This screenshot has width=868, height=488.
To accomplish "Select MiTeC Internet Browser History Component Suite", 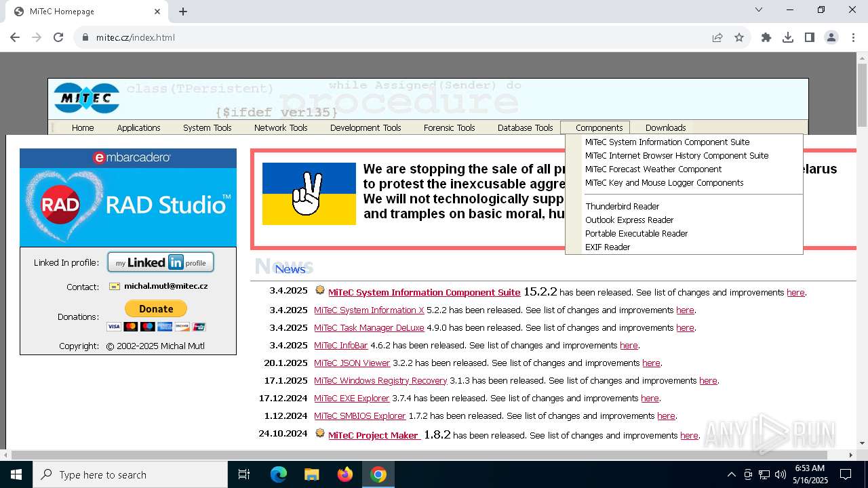I will pyautogui.click(x=677, y=156).
